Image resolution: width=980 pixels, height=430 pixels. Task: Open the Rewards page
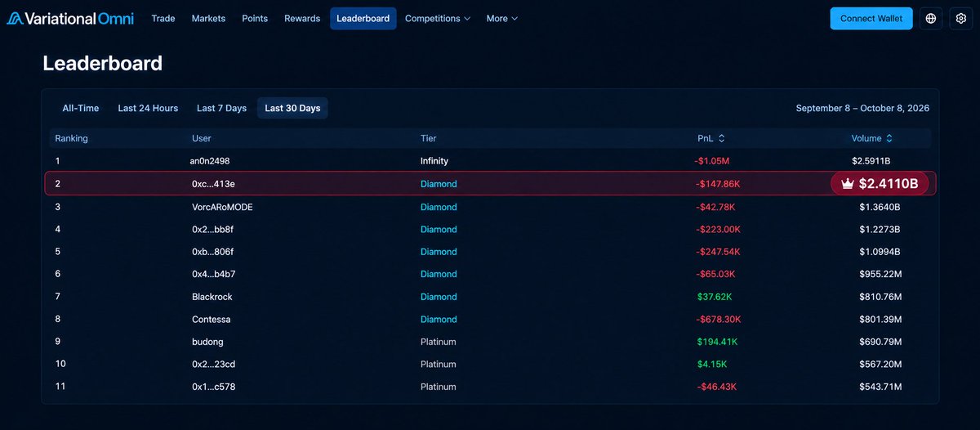[302, 18]
